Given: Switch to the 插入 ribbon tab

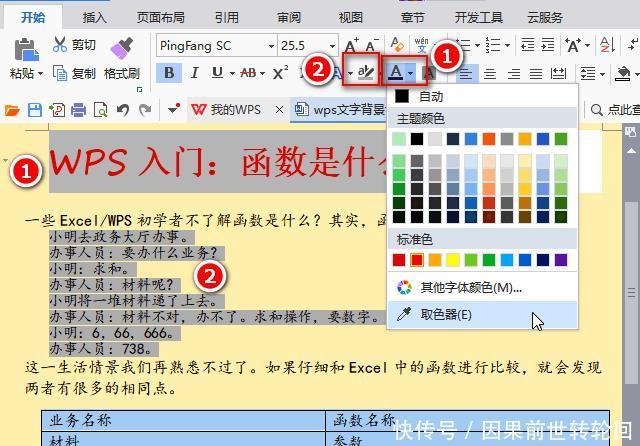Looking at the screenshot, I should (94, 18).
